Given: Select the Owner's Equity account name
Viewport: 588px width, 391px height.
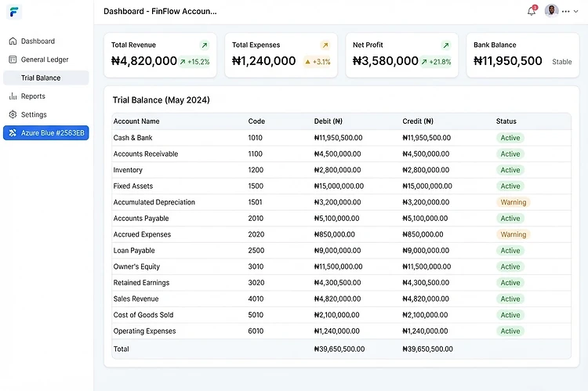Looking at the screenshot, I should point(136,267).
